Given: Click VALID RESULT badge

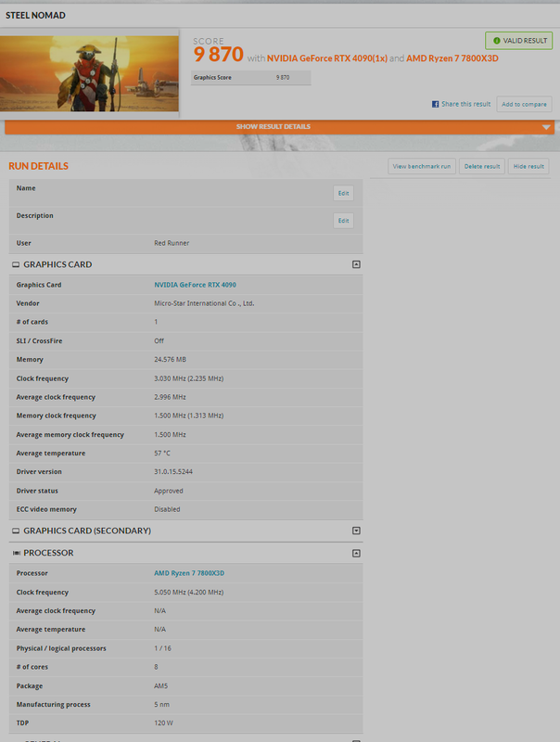Looking at the screenshot, I should pyautogui.click(x=519, y=41).
